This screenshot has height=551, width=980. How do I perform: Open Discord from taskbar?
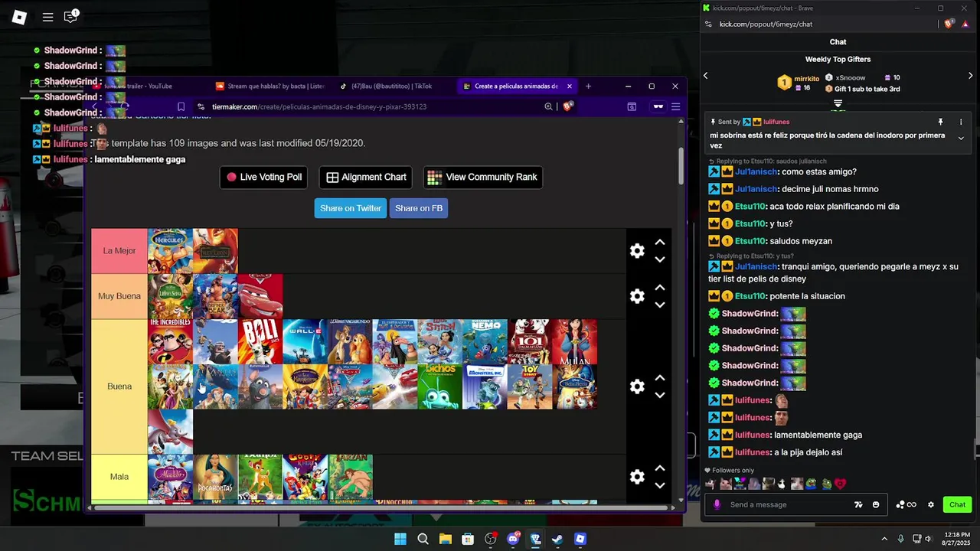513,539
